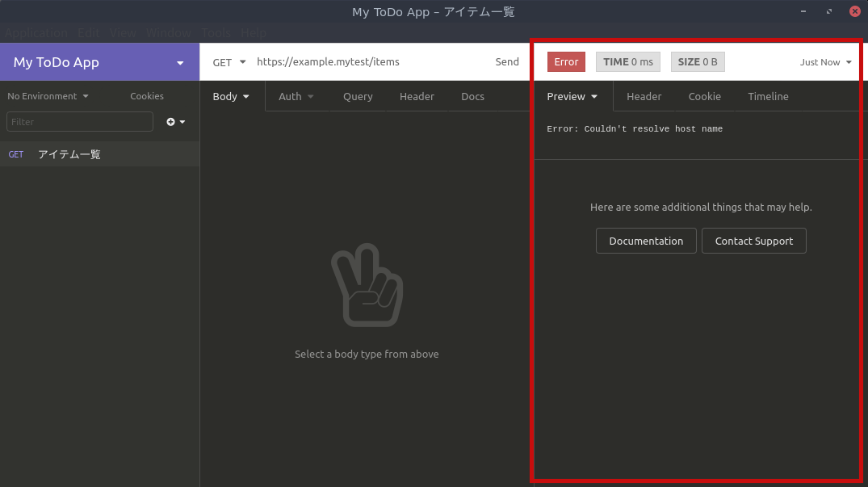Image resolution: width=868 pixels, height=487 pixels.
Task: Open the My ToDo App workspace dropdown
Action: [x=99, y=62]
